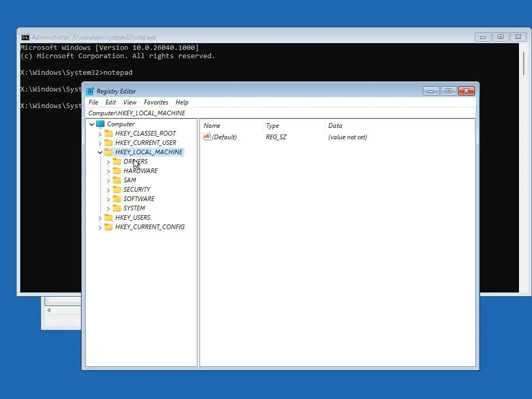
Task: Select the HARDWARE subkey
Action: tap(140, 170)
